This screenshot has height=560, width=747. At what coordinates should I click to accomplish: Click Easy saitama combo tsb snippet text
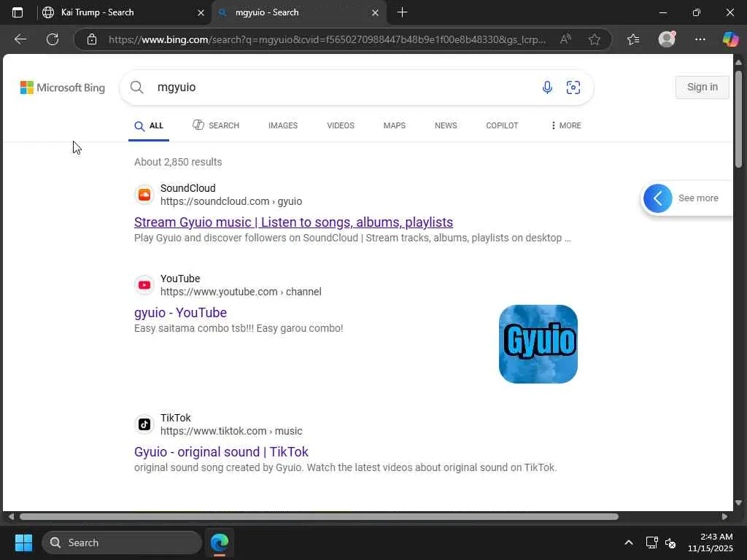tap(239, 328)
